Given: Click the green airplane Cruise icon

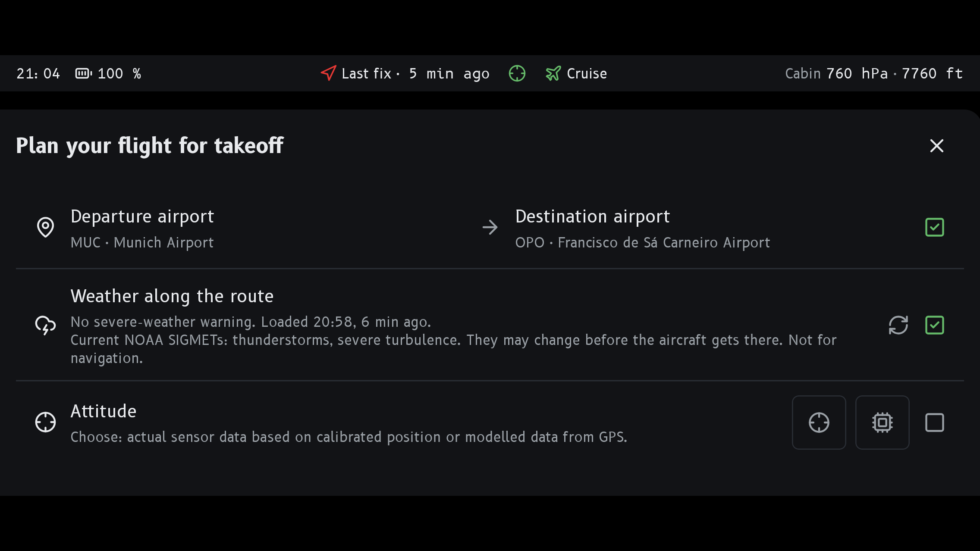Looking at the screenshot, I should pos(553,73).
